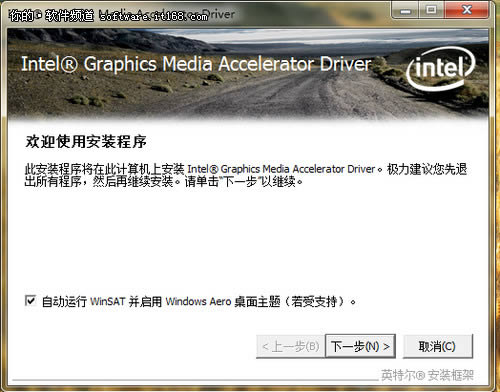Viewport: 500px width, 392px height.
Task: Minimize the driver installer window
Action: click(x=405, y=10)
